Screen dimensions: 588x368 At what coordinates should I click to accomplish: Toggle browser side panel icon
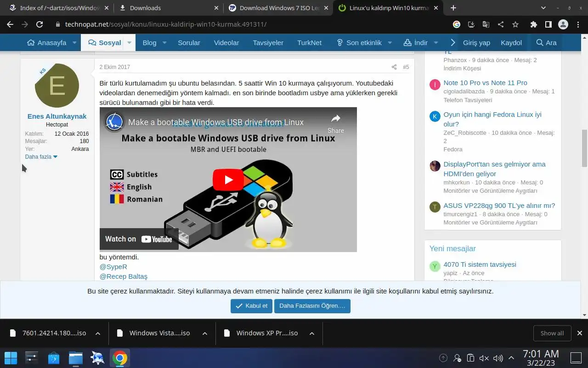tap(548, 24)
